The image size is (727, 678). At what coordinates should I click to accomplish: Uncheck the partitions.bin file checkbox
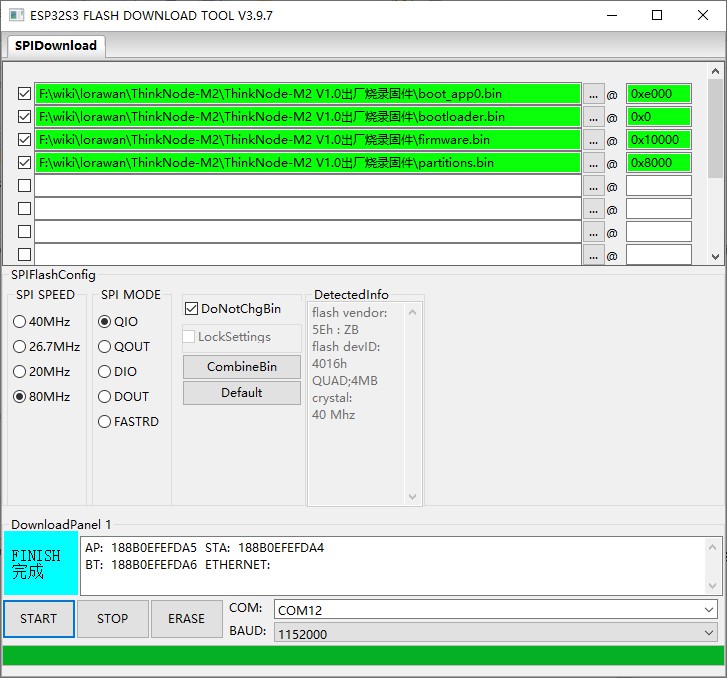[x=24, y=163]
